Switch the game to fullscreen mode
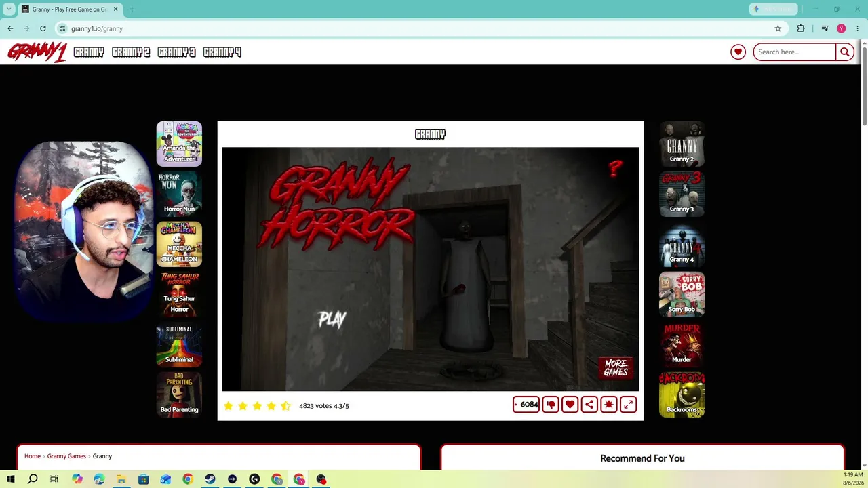 coord(628,405)
